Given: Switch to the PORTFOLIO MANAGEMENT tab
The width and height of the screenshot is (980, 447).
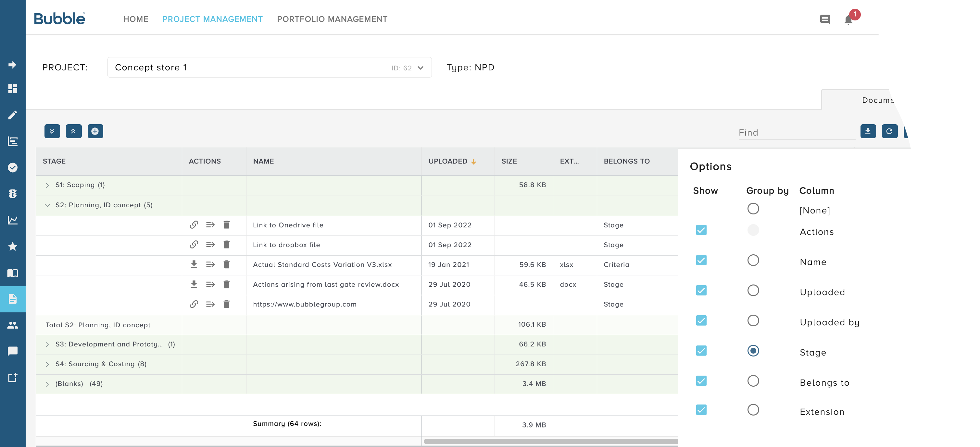Looking at the screenshot, I should (x=333, y=19).
